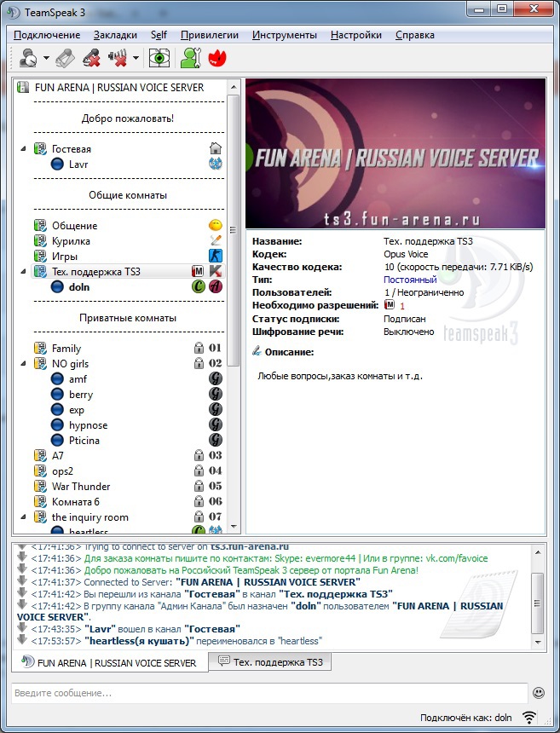The height and width of the screenshot is (733, 560).
Task: Open the emoticon picker beside message field
Action: coord(538,693)
